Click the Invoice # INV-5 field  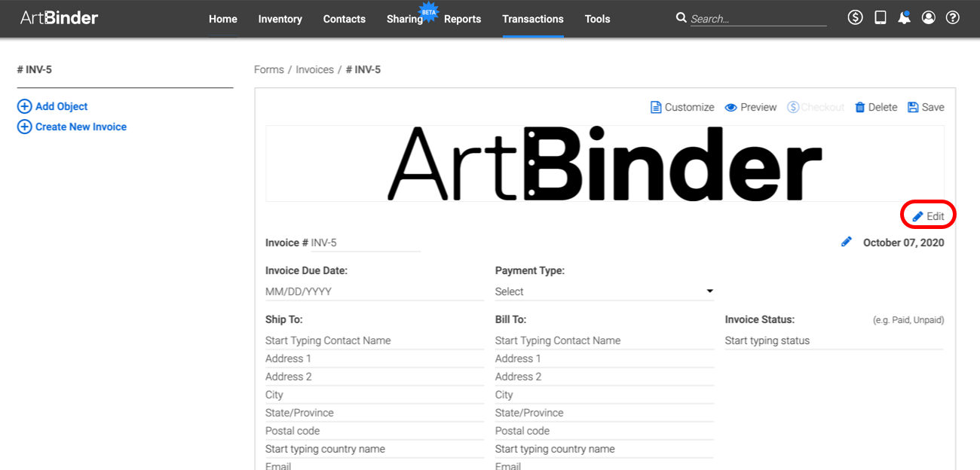(365, 243)
